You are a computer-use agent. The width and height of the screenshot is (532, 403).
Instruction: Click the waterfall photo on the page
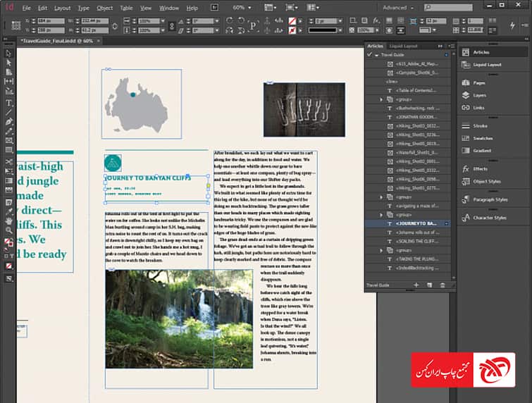[179, 319]
